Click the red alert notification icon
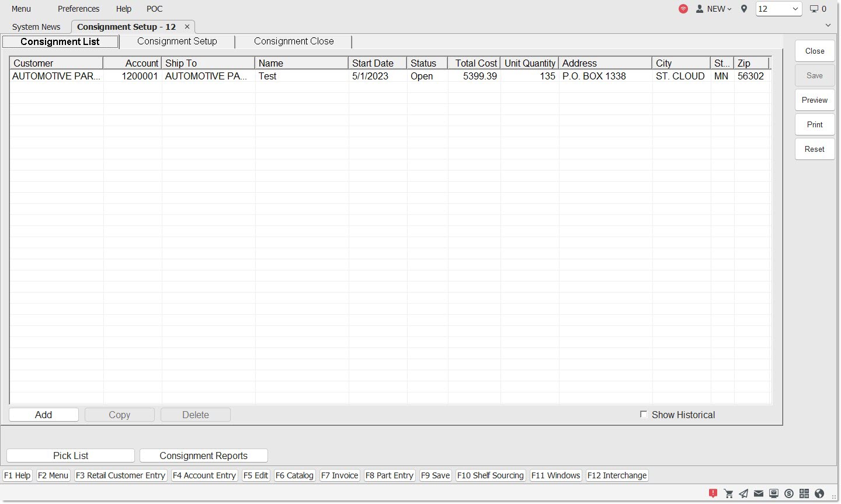 click(713, 493)
